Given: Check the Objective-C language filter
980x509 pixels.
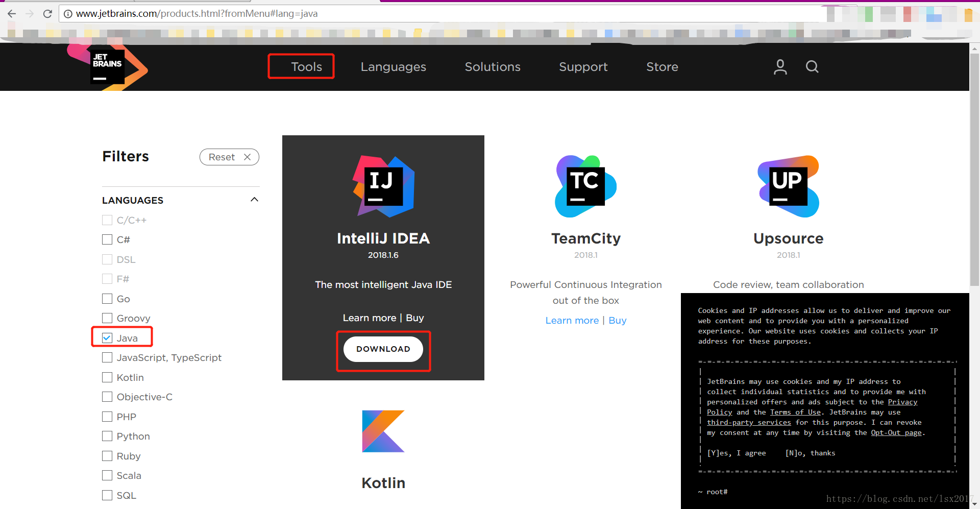Looking at the screenshot, I should (107, 397).
